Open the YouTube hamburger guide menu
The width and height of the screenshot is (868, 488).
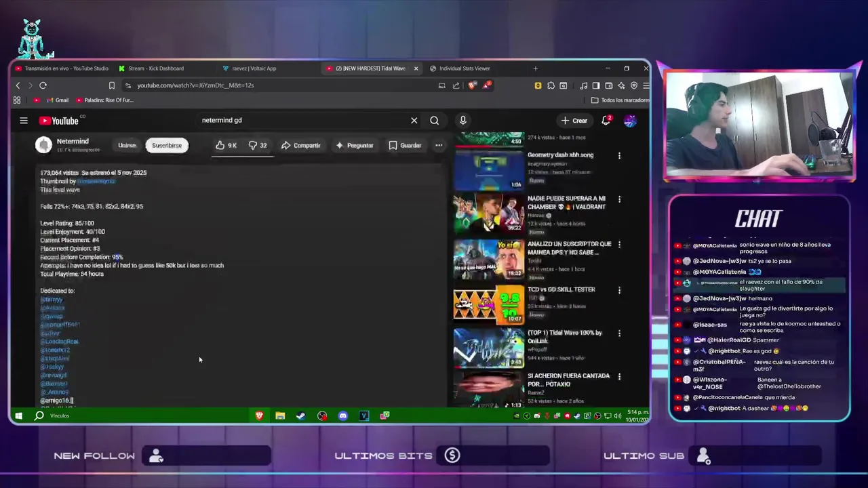coord(24,121)
